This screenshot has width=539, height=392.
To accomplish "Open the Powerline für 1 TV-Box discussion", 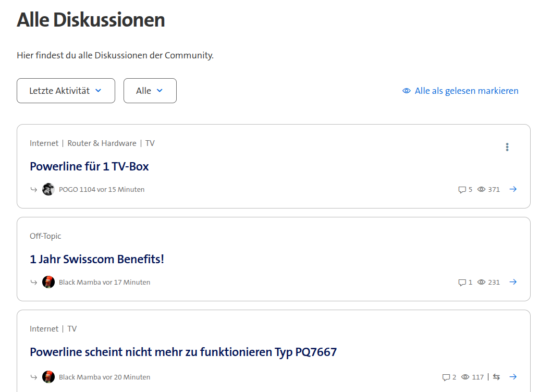I will (x=89, y=166).
